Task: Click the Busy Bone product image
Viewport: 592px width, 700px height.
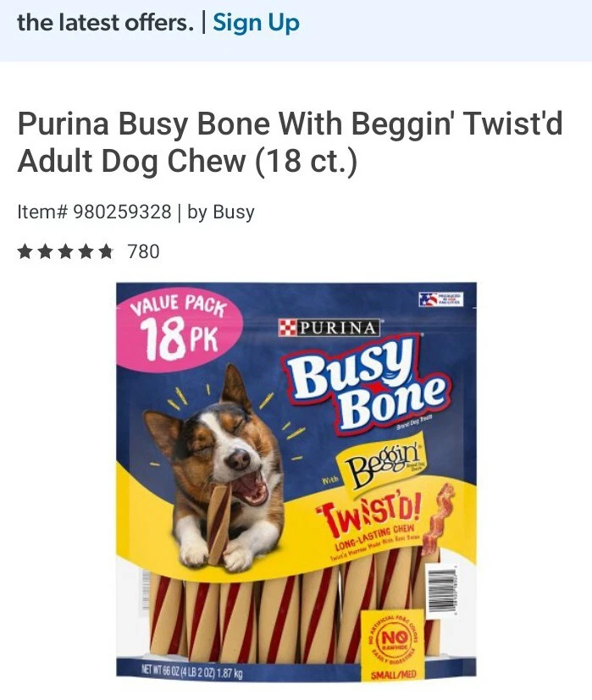Action: click(296, 480)
